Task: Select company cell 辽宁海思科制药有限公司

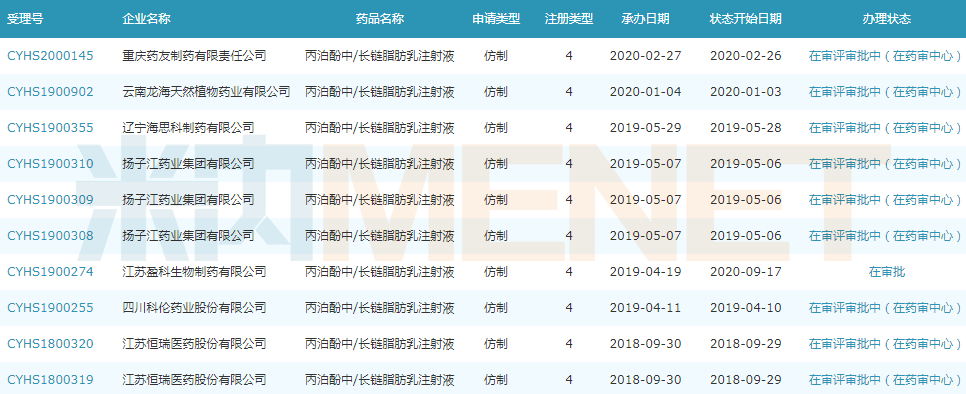Action: click(188, 128)
